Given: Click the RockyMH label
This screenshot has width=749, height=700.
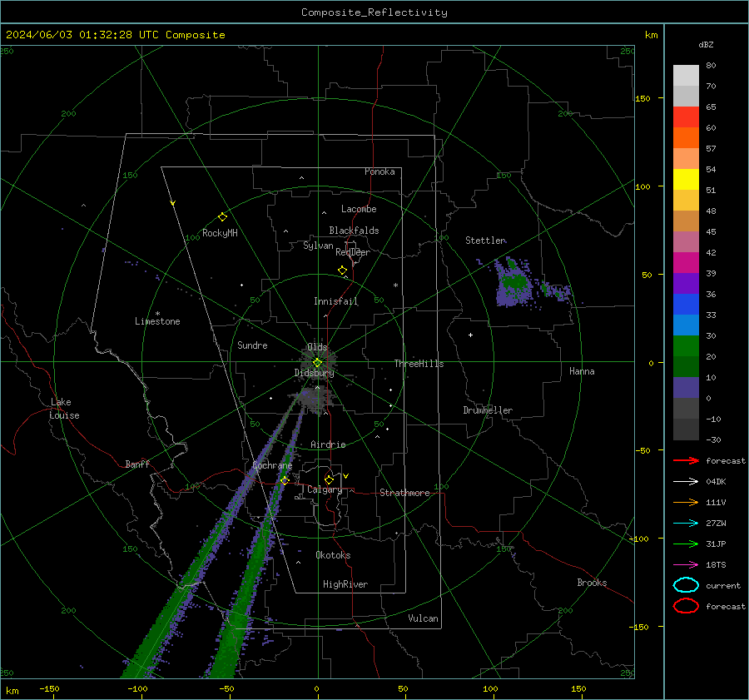Looking at the screenshot, I should (220, 233).
